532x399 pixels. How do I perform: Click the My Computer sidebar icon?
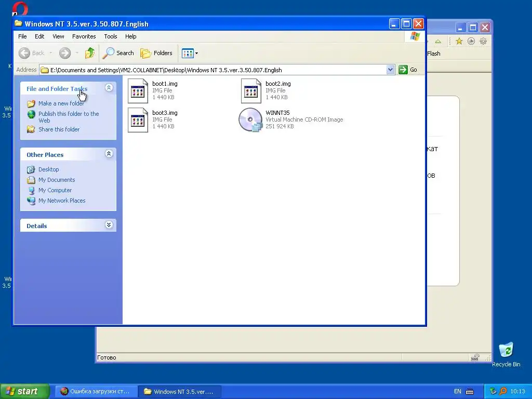(31, 190)
